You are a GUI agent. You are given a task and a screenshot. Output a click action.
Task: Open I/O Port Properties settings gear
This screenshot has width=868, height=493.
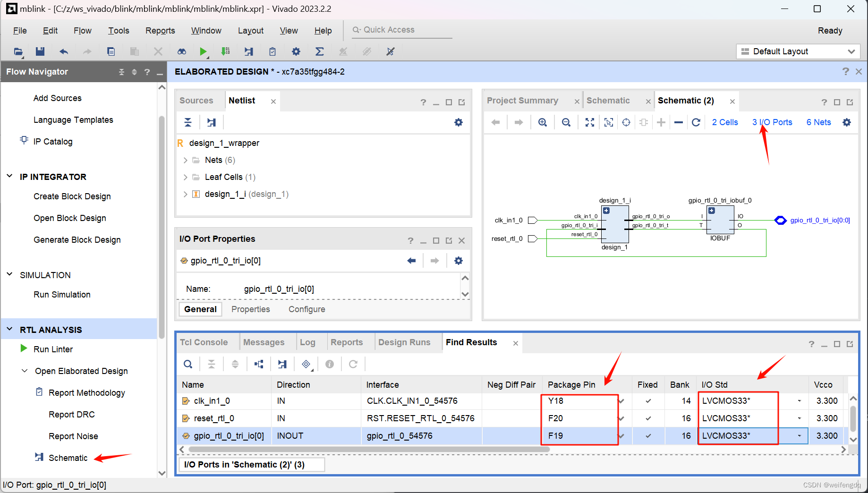click(459, 261)
